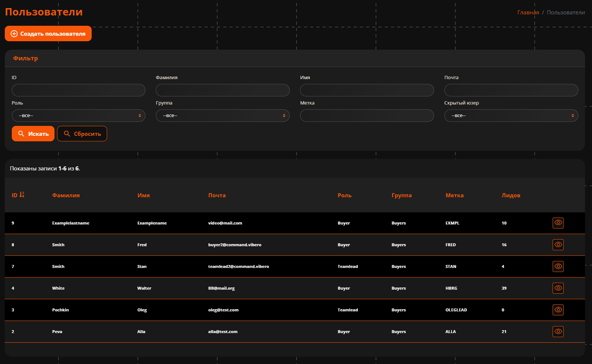Sort table by Группа column header
The image size is (592, 364).
(402, 195)
